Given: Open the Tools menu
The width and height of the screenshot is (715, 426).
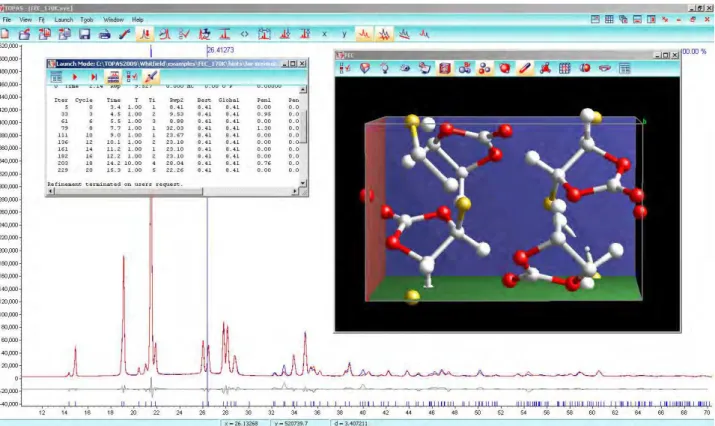Looking at the screenshot, I should click(87, 20).
